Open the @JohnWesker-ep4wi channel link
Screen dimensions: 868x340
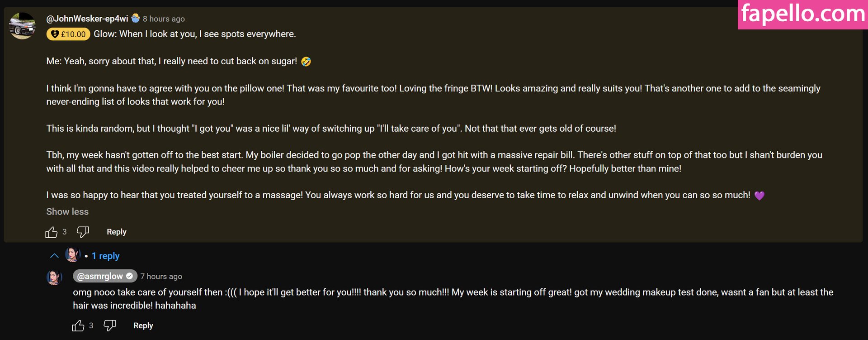(x=87, y=19)
